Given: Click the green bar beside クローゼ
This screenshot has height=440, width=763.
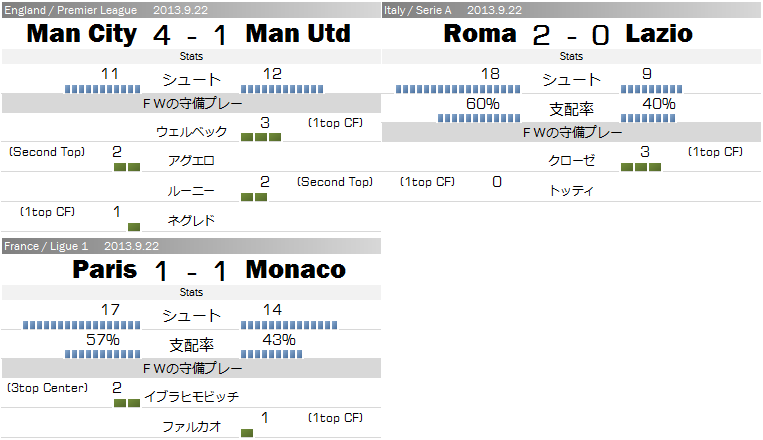Looking at the screenshot, I should (641, 167).
